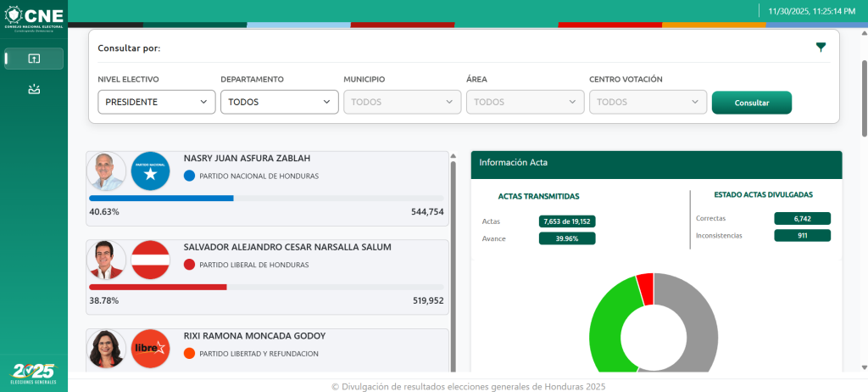Click Nasry Asfura's blue vote progress bar
868x392 pixels.
(161, 198)
